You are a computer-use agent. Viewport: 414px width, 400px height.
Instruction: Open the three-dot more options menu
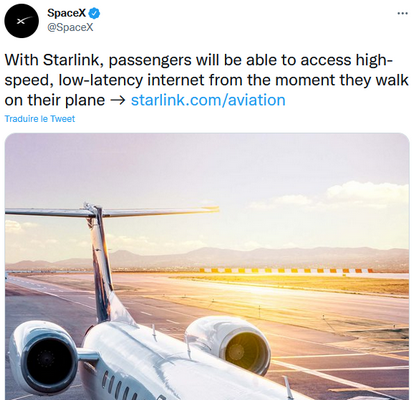[x=403, y=13]
